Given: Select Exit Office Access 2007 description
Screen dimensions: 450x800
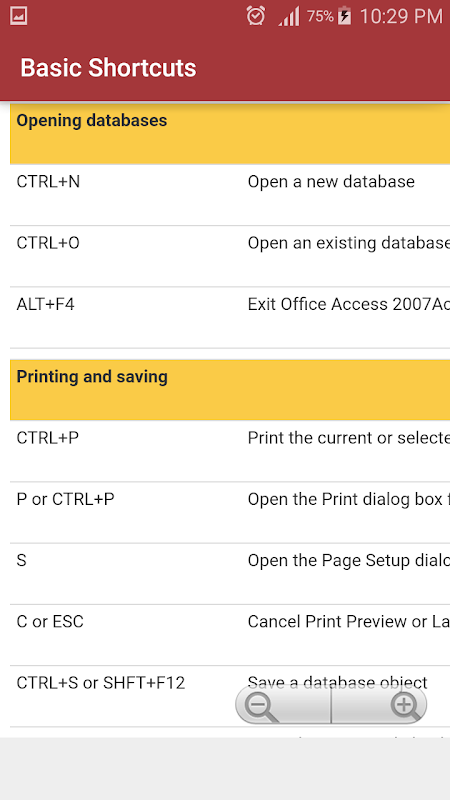Looking at the screenshot, I should (x=349, y=304).
